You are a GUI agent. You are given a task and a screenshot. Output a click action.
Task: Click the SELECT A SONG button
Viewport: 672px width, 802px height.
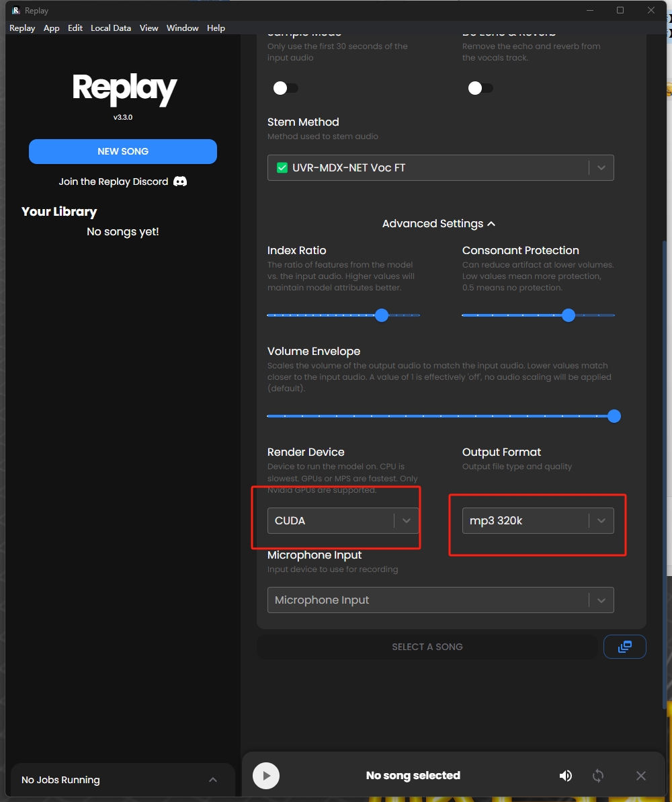click(427, 647)
